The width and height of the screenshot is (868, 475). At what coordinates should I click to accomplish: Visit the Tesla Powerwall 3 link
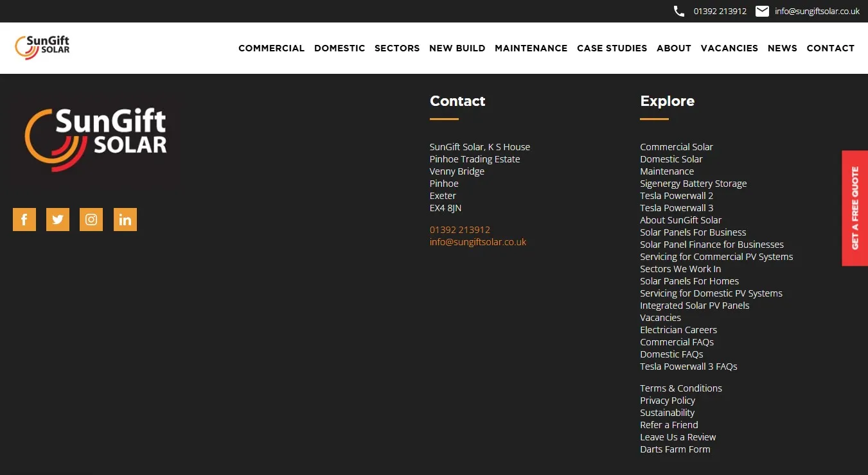click(x=677, y=208)
